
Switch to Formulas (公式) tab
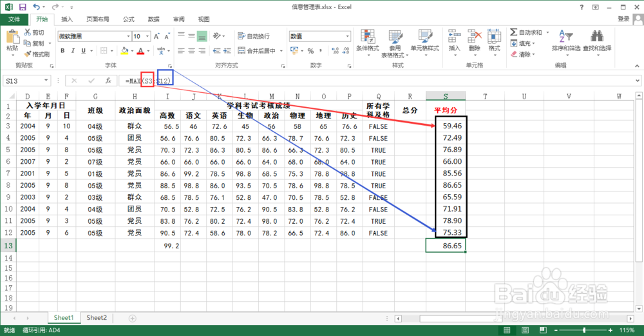[129, 19]
